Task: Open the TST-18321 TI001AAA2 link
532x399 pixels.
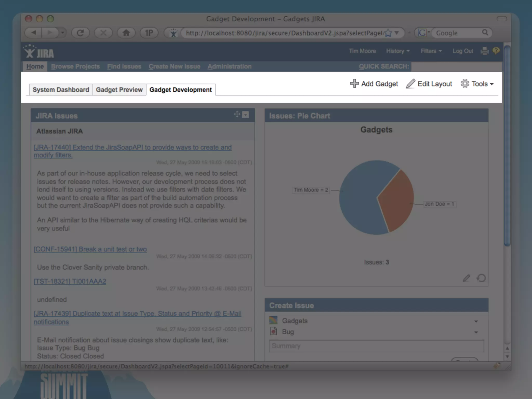Action: (x=70, y=281)
